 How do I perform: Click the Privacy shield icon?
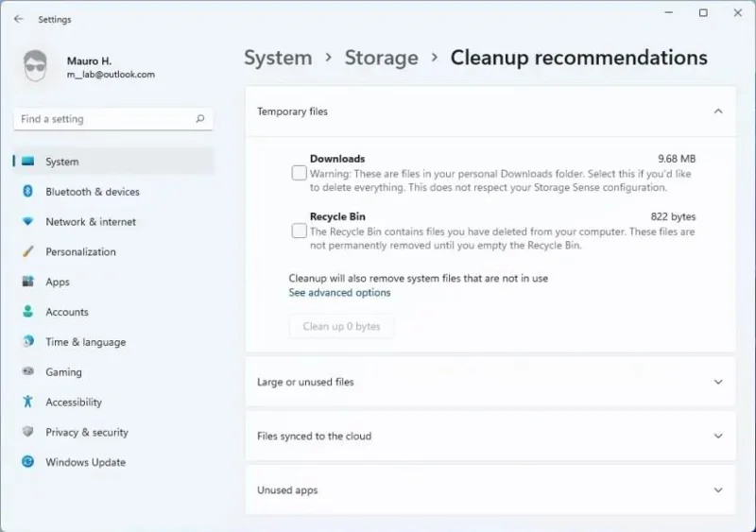pos(28,431)
